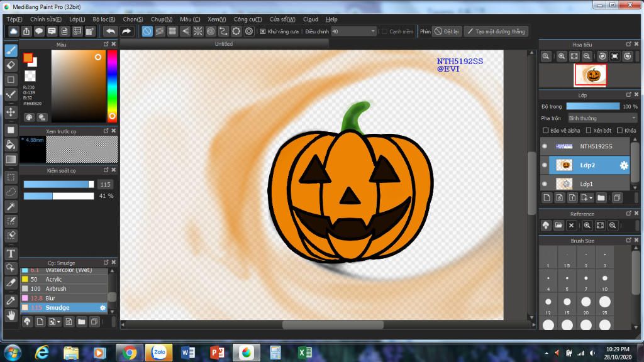Create a new layer in Layer panel
The height and width of the screenshot is (362, 644).
coord(547,198)
